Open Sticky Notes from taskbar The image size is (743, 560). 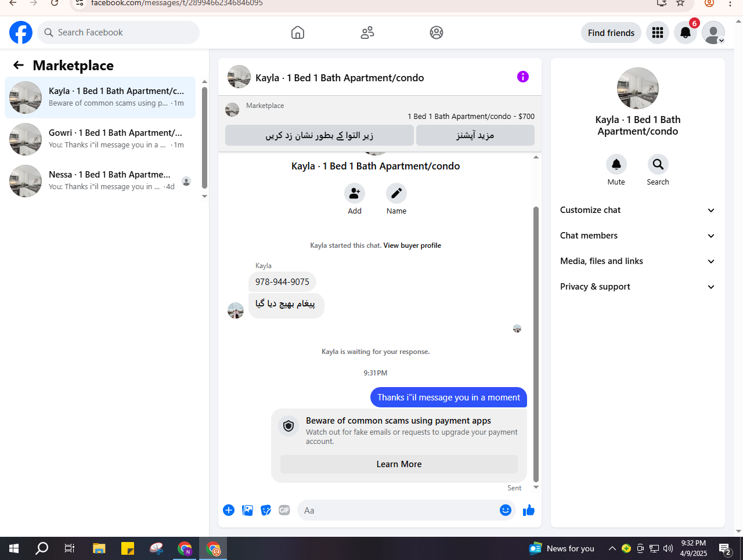tap(128, 548)
